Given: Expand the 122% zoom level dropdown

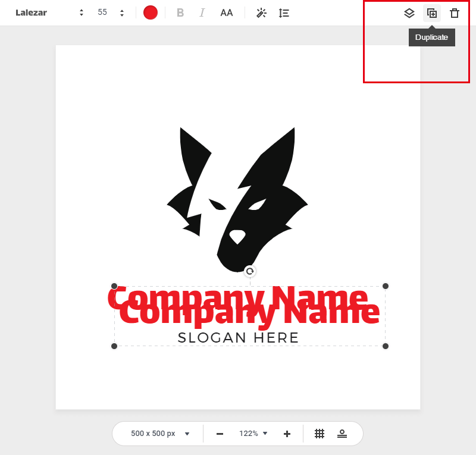Looking at the screenshot, I should pyautogui.click(x=253, y=434).
